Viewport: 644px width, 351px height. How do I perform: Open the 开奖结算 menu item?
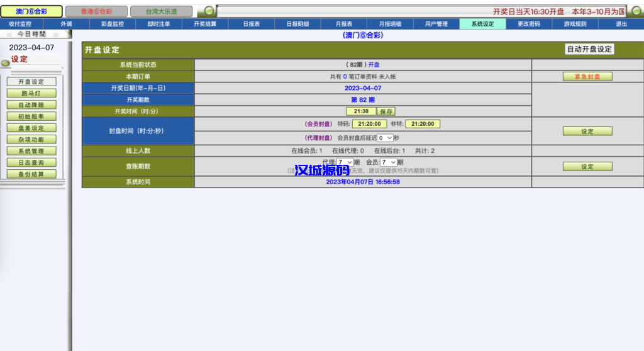click(205, 24)
